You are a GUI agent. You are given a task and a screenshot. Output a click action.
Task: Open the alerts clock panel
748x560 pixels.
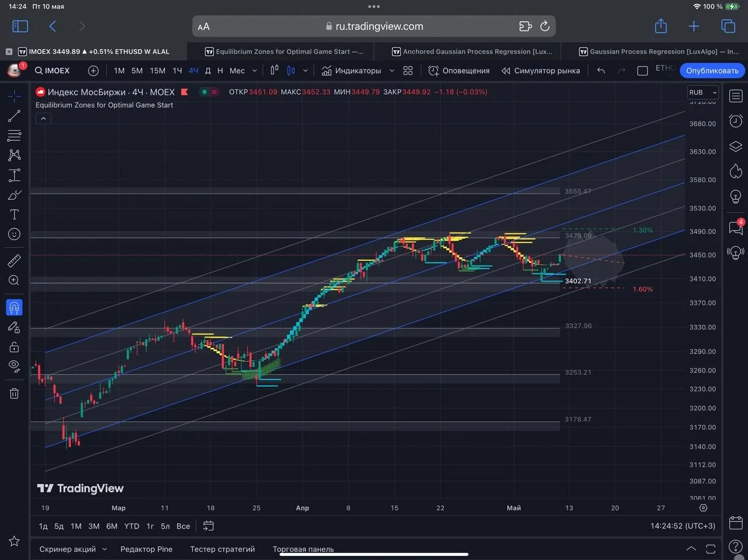point(736,121)
